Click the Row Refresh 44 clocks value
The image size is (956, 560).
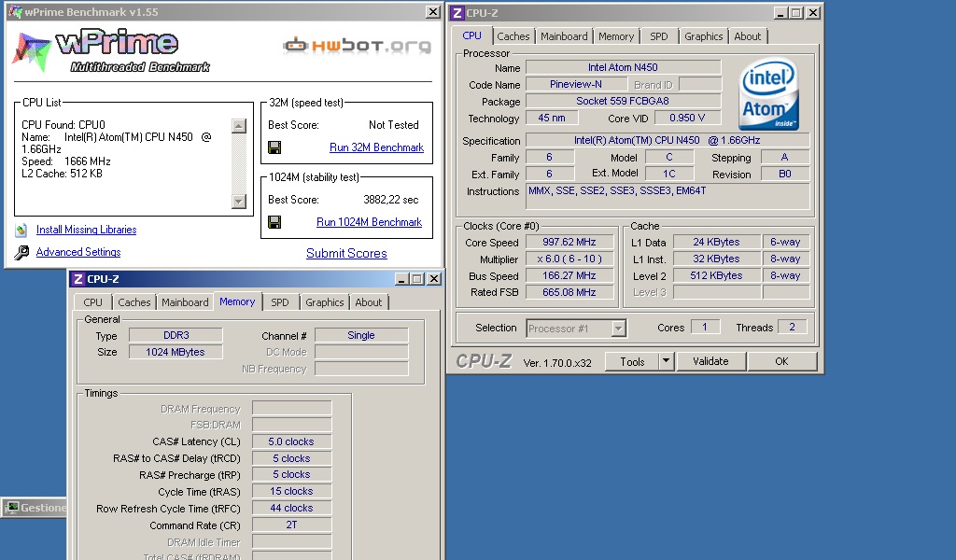click(x=291, y=509)
